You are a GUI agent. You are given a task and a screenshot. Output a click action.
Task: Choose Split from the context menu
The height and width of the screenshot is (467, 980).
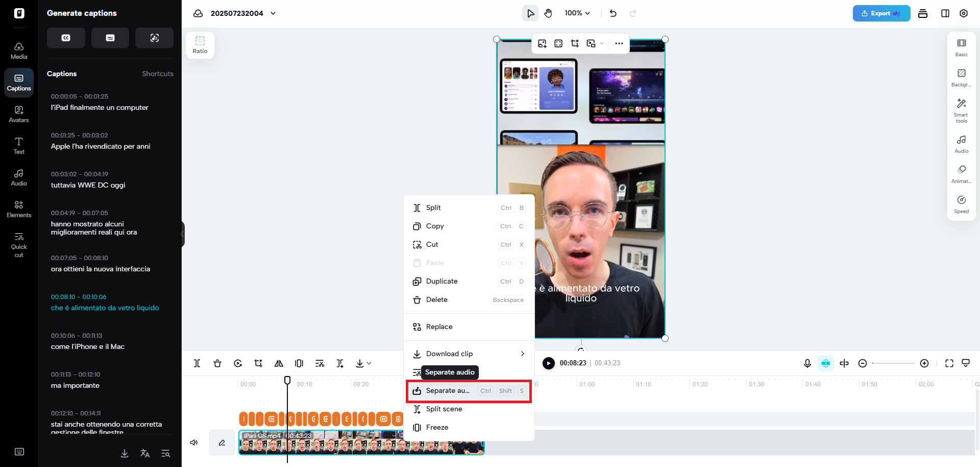pos(469,207)
